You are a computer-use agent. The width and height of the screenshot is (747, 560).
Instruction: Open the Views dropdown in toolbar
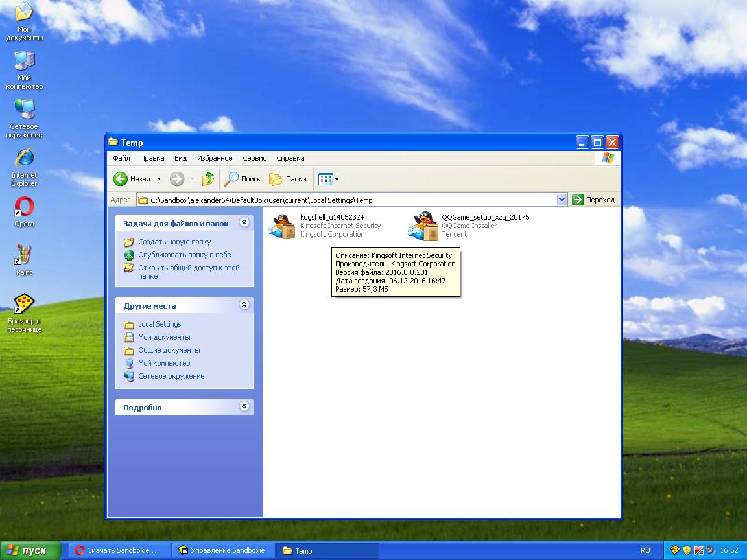point(329,179)
